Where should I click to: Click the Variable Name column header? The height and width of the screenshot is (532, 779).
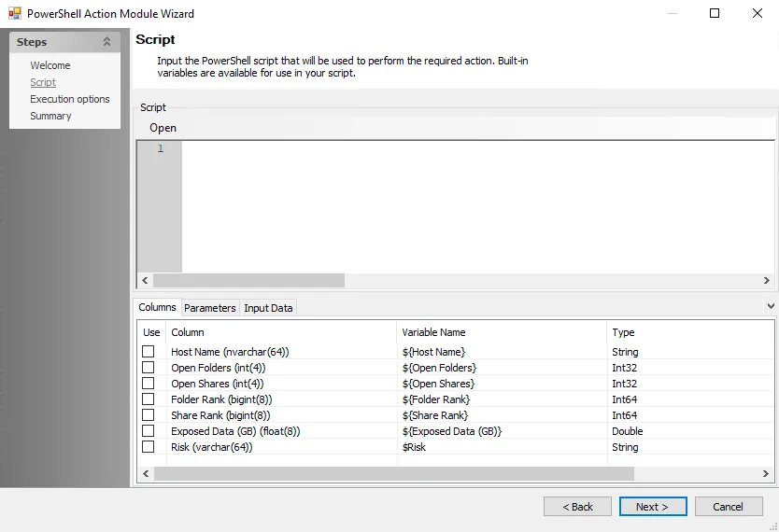point(502,332)
